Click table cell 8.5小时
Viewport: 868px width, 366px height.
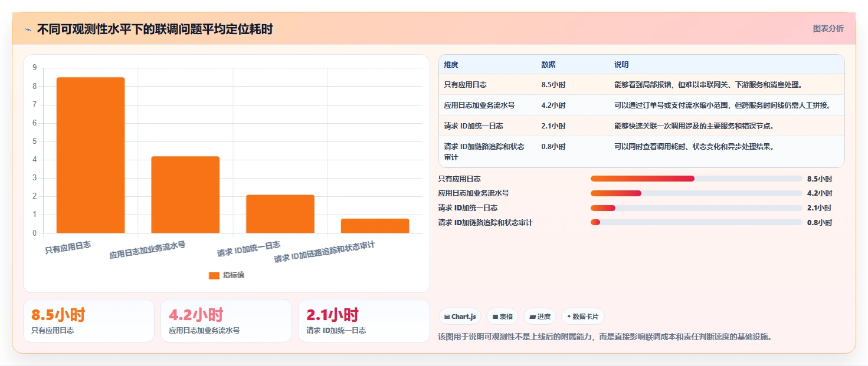553,85
